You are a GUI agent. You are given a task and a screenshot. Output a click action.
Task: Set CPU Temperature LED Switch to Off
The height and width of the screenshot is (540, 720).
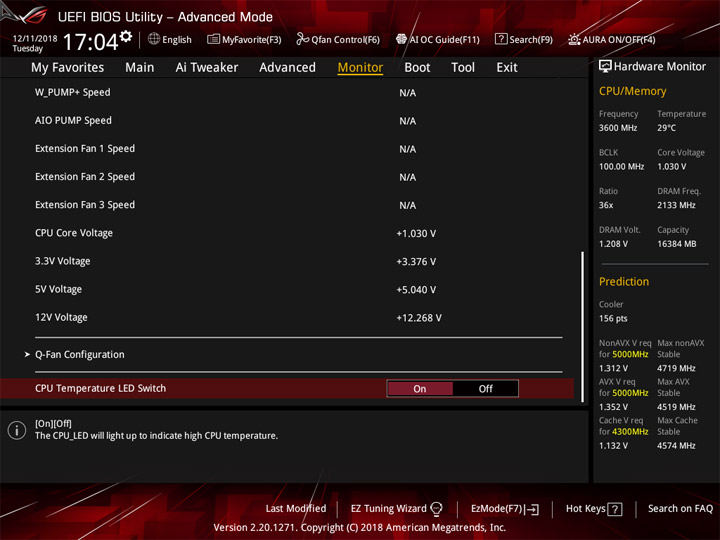click(x=485, y=388)
